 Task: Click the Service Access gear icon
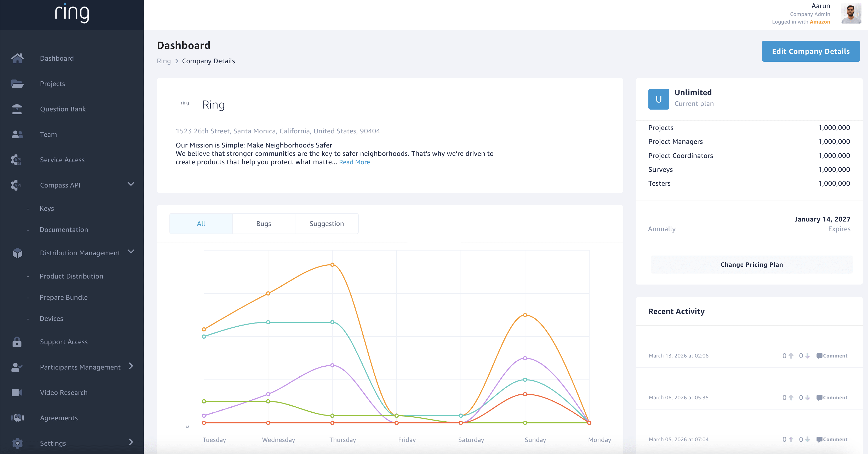tap(16, 160)
